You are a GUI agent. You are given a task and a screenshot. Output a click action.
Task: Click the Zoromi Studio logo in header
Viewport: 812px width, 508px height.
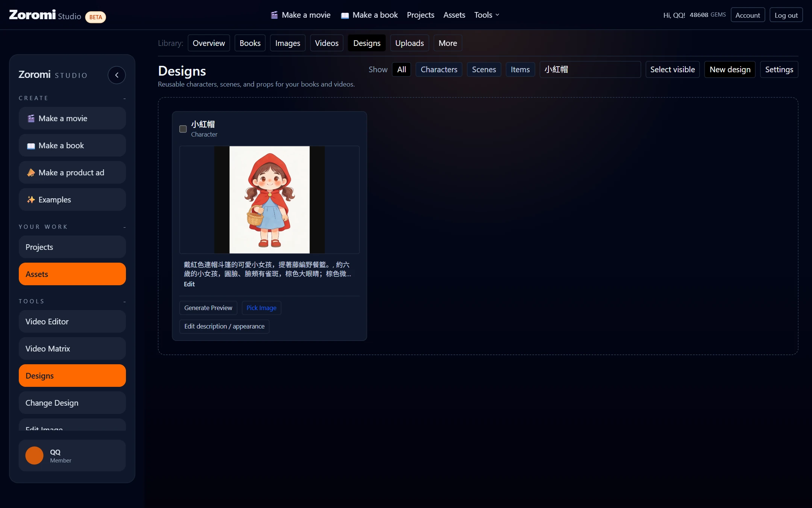(x=45, y=15)
